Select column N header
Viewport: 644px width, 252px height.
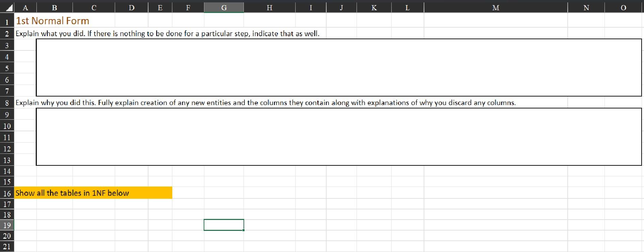coord(586,8)
